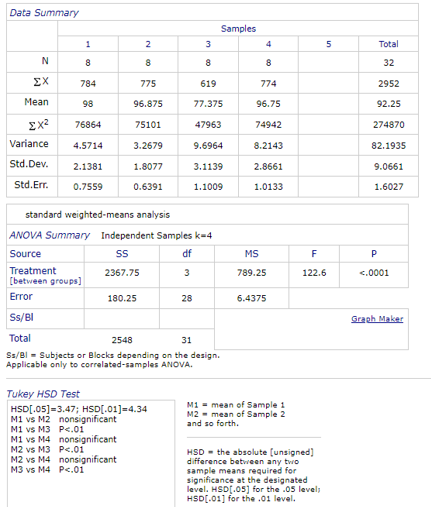Open the Graph Maker link
Image resolution: width=431 pixels, height=507 pixels.
[x=377, y=319]
